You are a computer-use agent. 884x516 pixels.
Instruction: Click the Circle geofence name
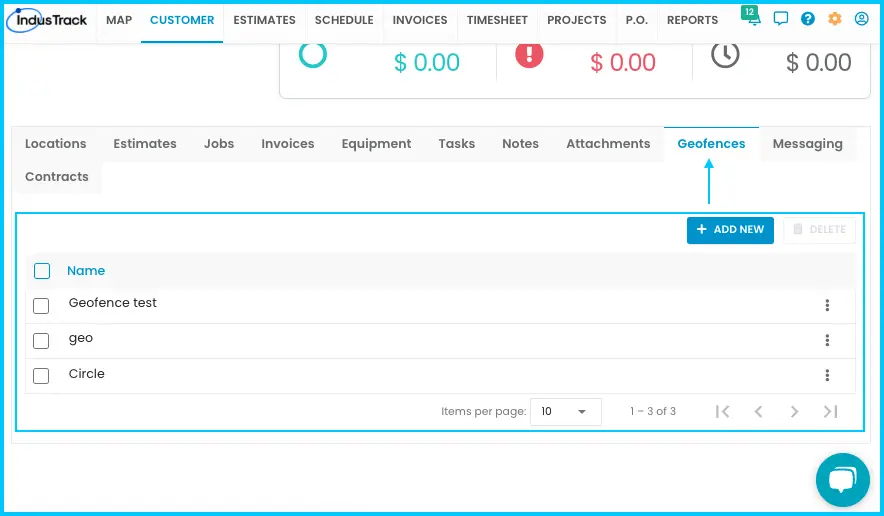pos(86,373)
